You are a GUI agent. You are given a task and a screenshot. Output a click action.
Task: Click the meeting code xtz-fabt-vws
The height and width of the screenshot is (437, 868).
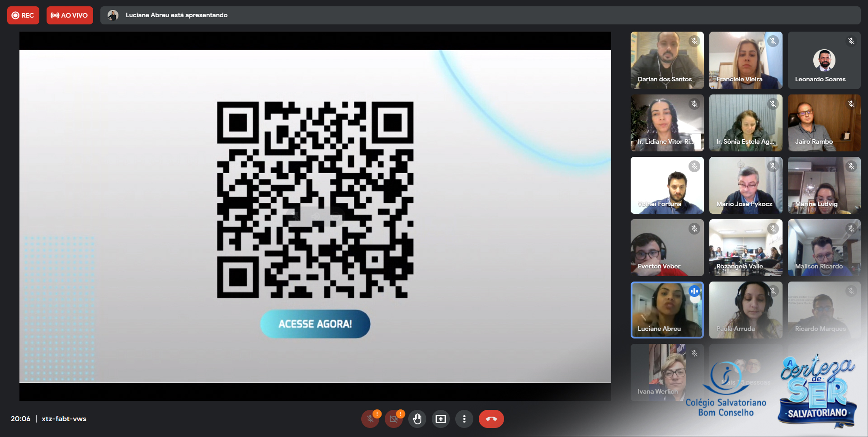click(64, 419)
